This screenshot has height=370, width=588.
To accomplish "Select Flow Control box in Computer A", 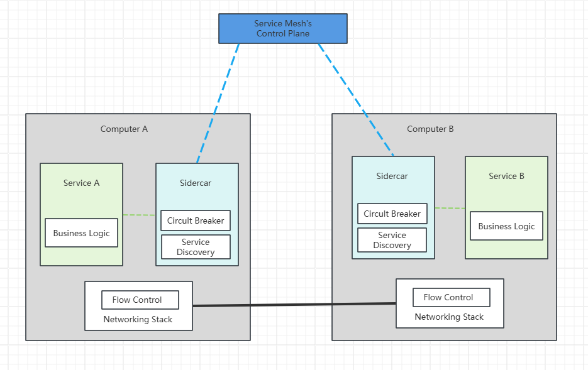I will click(140, 300).
